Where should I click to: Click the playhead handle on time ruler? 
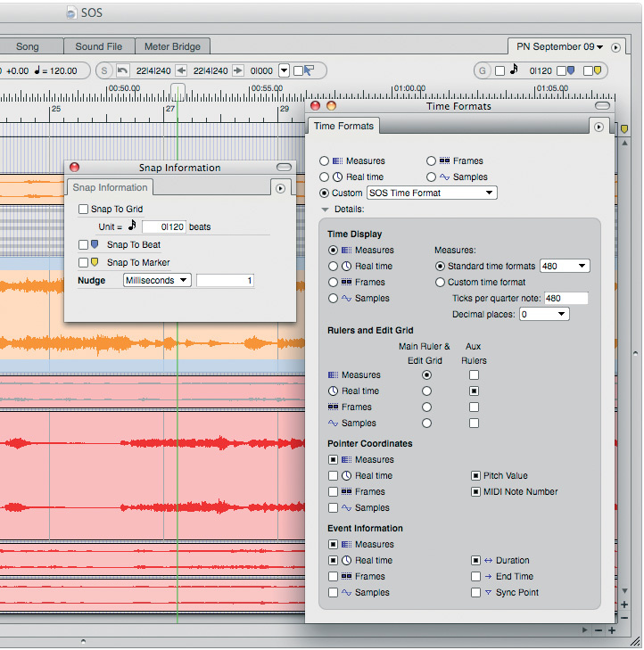click(x=178, y=91)
